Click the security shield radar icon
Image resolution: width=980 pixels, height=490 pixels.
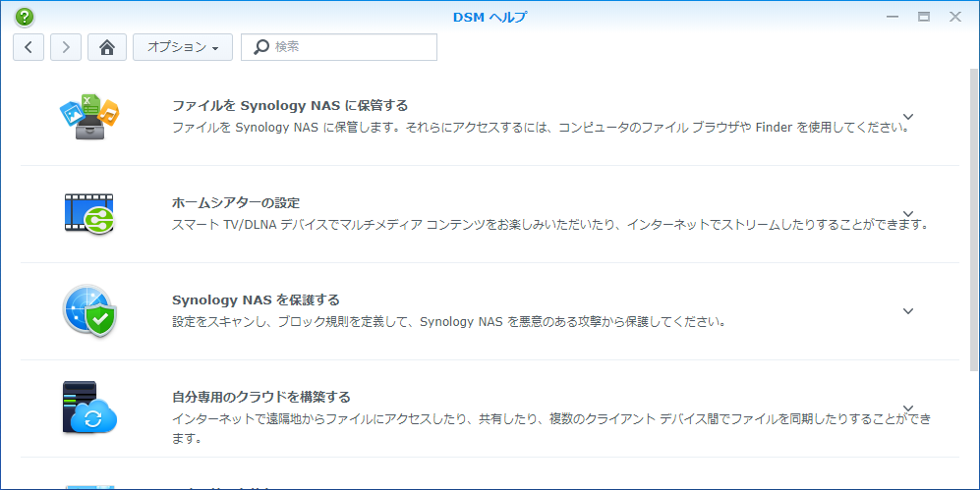89,311
